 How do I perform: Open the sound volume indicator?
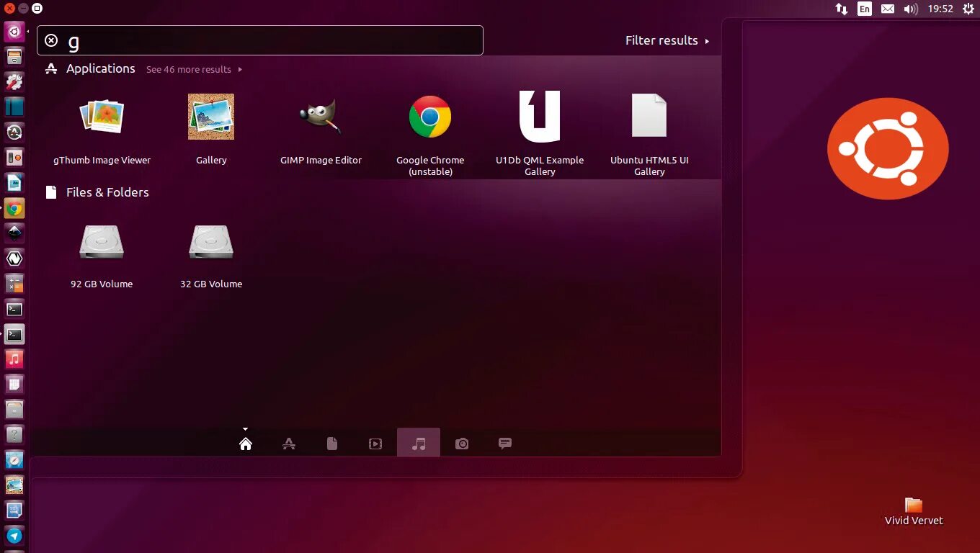(x=911, y=9)
